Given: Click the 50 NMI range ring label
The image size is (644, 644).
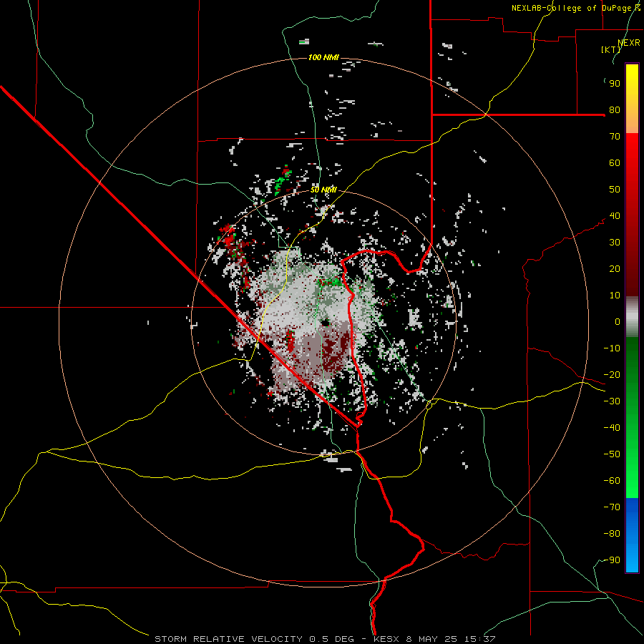Looking at the screenshot, I should (323, 190).
